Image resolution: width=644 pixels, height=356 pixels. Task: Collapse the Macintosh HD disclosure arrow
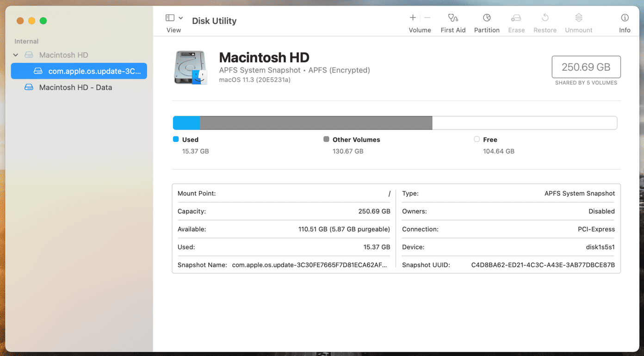pos(16,55)
